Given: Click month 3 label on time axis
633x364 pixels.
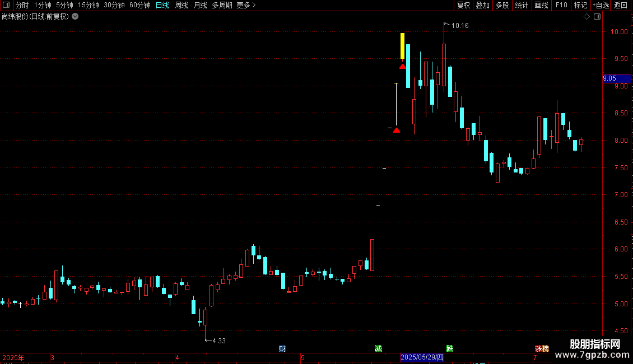Looking at the screenshot, I should [53, 358].
